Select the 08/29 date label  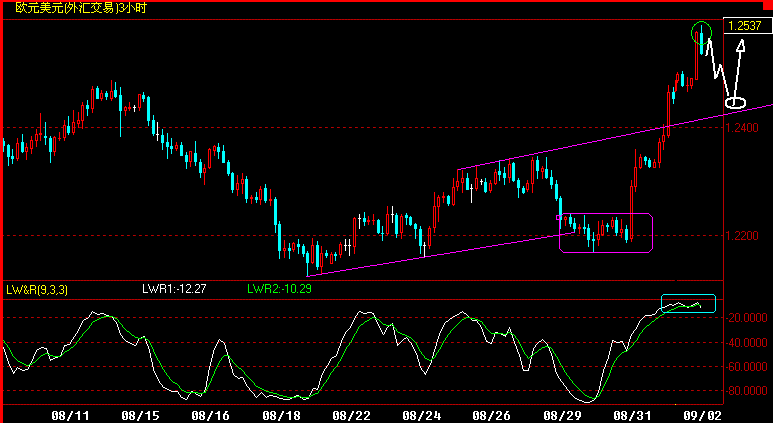[x=562, y=415]
